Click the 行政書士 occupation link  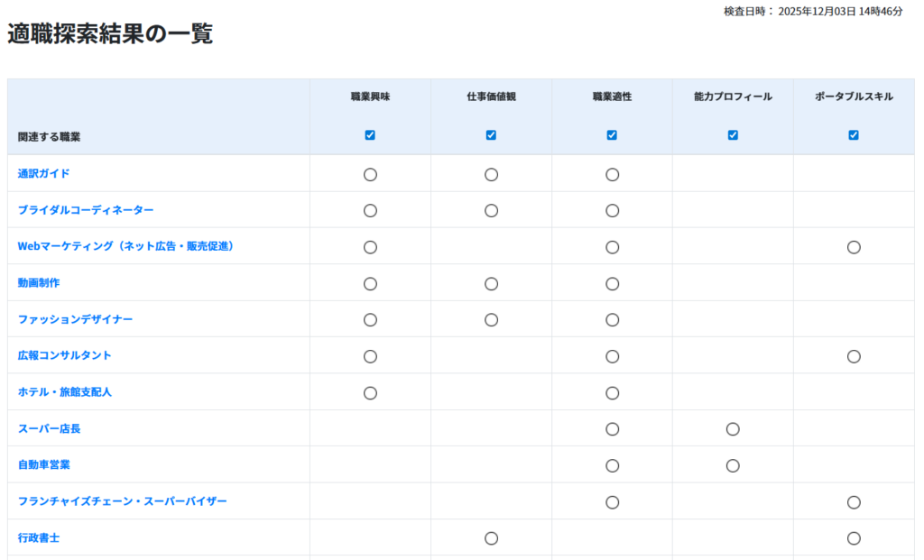(x=39, y=538)
